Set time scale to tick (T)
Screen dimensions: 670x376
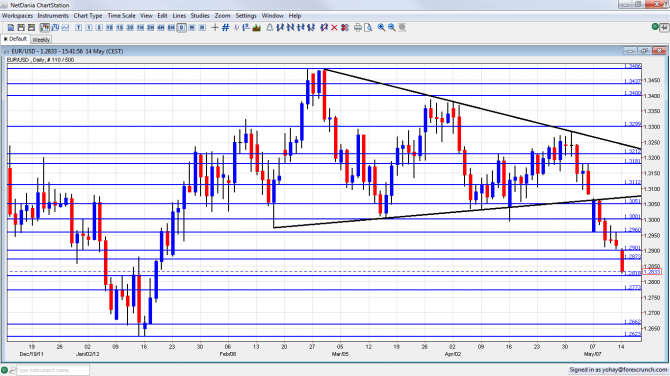79,28
